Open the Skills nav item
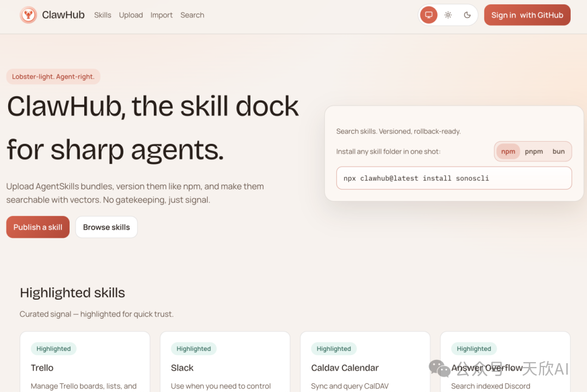The width and height of the screenshot is (587, 392). click(103, 15)
